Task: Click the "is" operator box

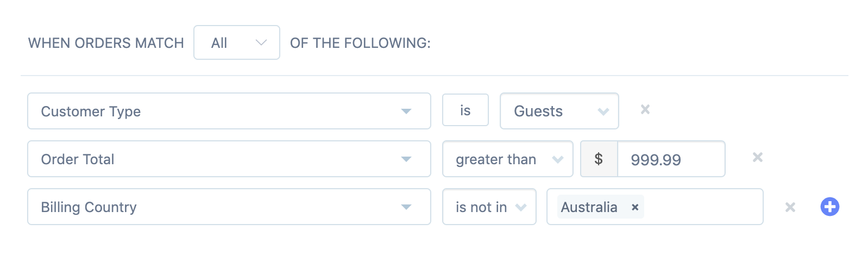Action: coord(466,110)
